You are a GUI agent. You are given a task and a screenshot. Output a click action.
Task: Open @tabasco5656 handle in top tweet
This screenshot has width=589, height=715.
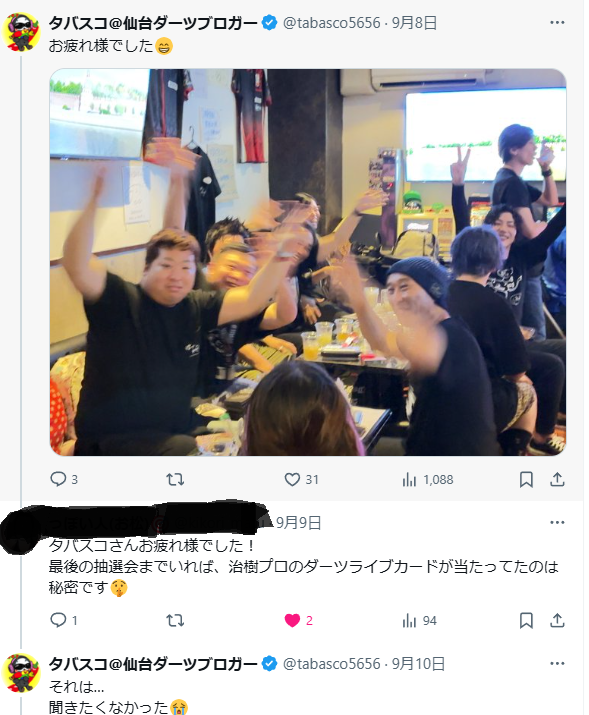tap(331, 22)
